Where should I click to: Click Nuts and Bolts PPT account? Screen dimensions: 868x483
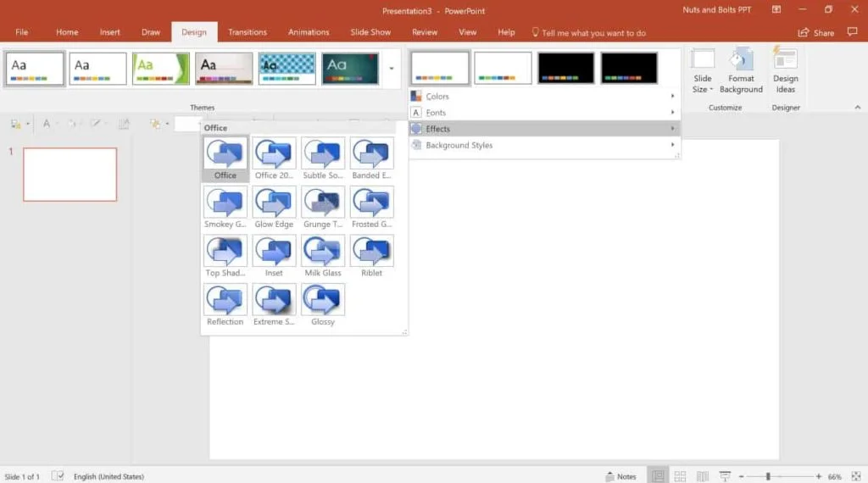(x=716, y=10)
